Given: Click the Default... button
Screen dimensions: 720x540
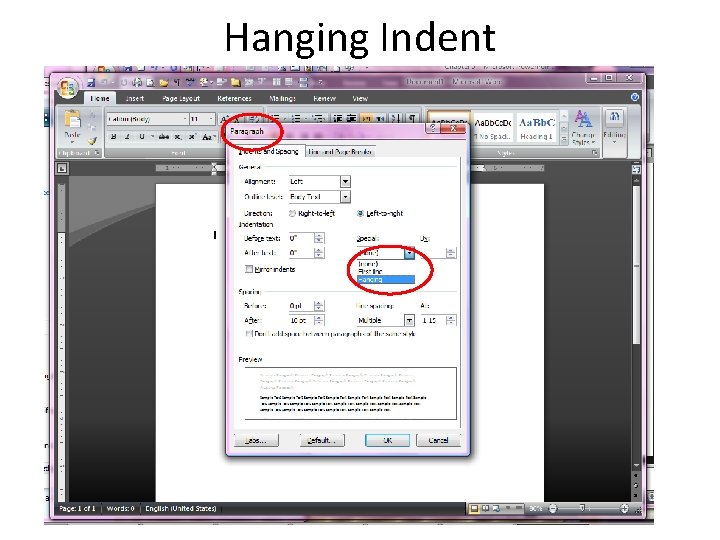Looking at the screenshot, I should [x=322, y=440].
